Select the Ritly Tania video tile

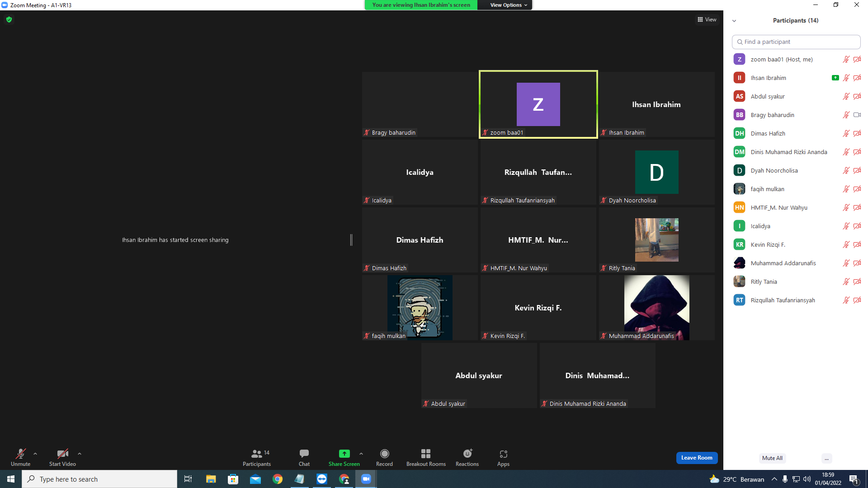click(656, 240)
